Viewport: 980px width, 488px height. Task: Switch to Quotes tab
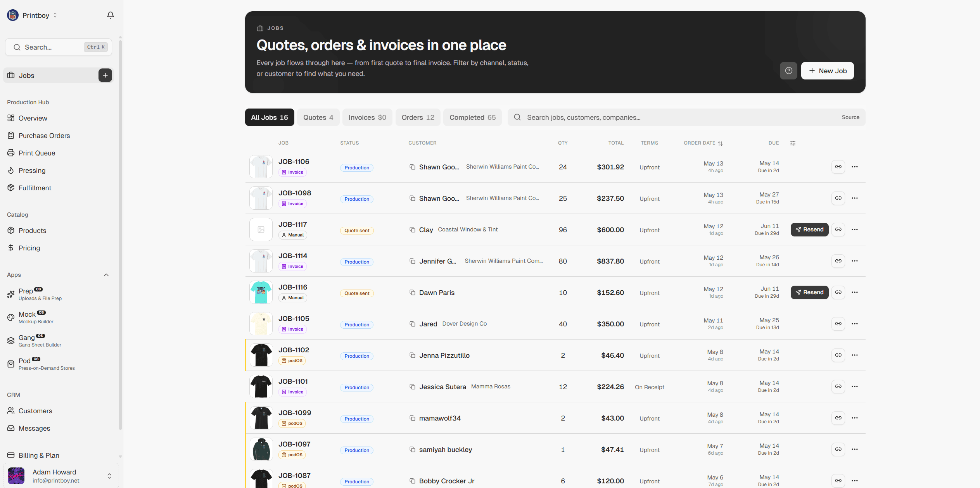pos(318,117)
